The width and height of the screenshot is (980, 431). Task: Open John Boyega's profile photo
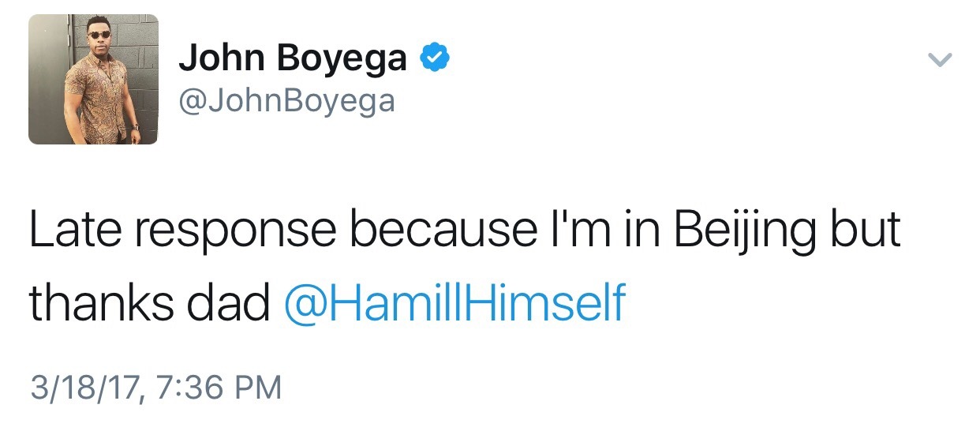tap(93, 80)
